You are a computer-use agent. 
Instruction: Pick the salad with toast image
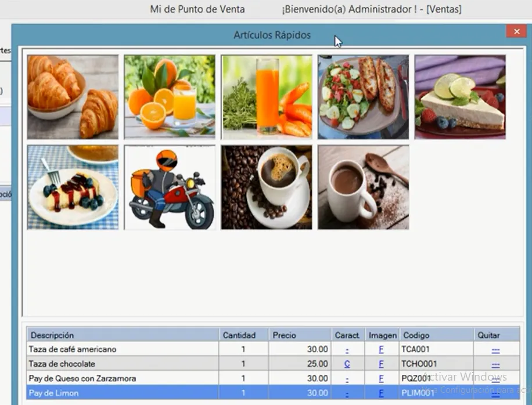363,97
